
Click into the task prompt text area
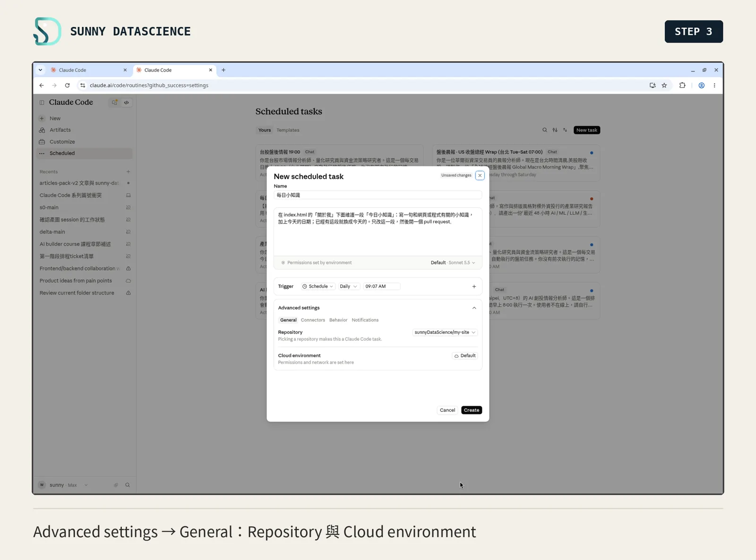pyautogui.click(x=378, y=232)
